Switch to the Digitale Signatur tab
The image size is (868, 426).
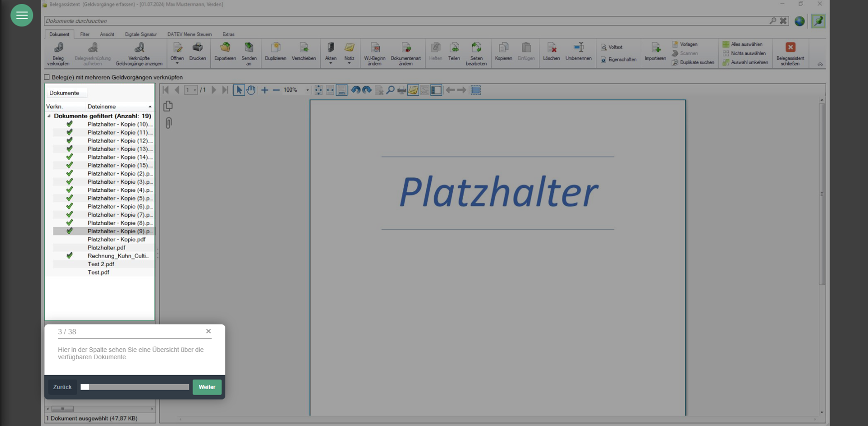click(x=141, y=34)
